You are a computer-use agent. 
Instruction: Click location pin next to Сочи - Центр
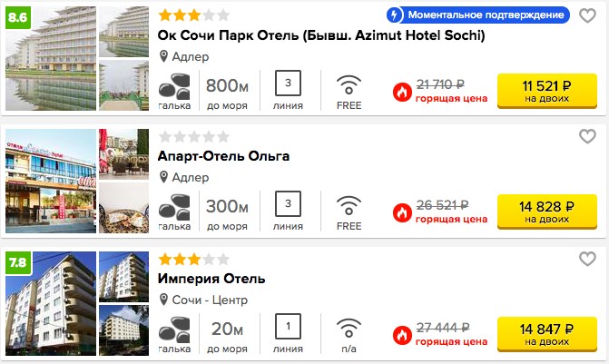[163, 300]
